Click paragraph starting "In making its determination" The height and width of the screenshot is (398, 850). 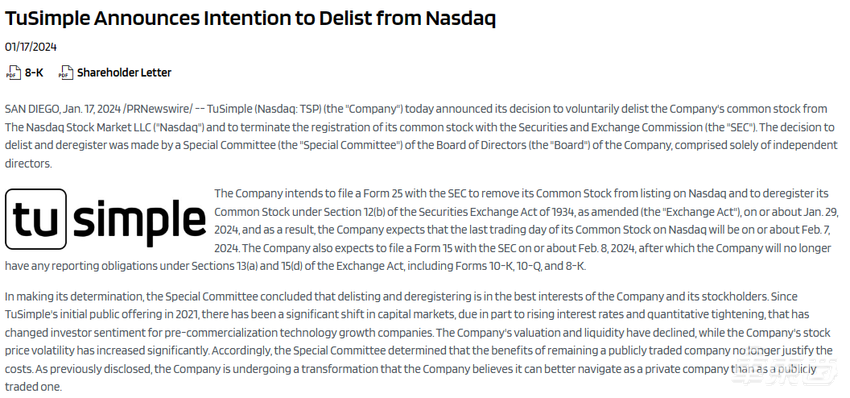pos(419,342)
